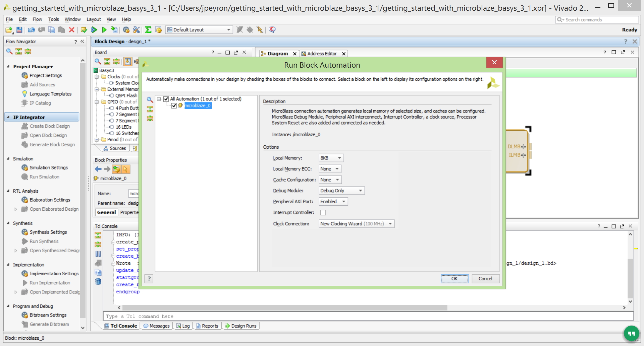The height and width of the screenshot is (346, 644).
Task: Click OK in Run Block Automation
Action: (x=454, y=279)
